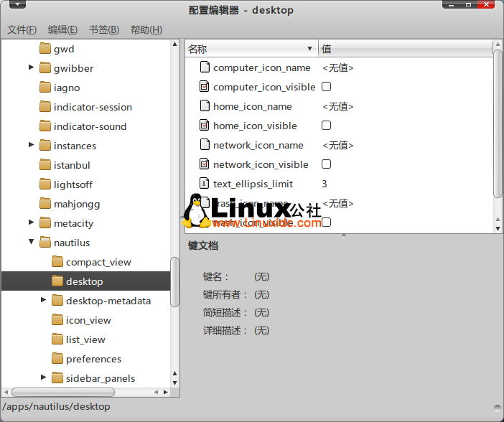Click the tree panel scroll-up arrow
This screenshot has width=504, height=422.
point(175,44)
